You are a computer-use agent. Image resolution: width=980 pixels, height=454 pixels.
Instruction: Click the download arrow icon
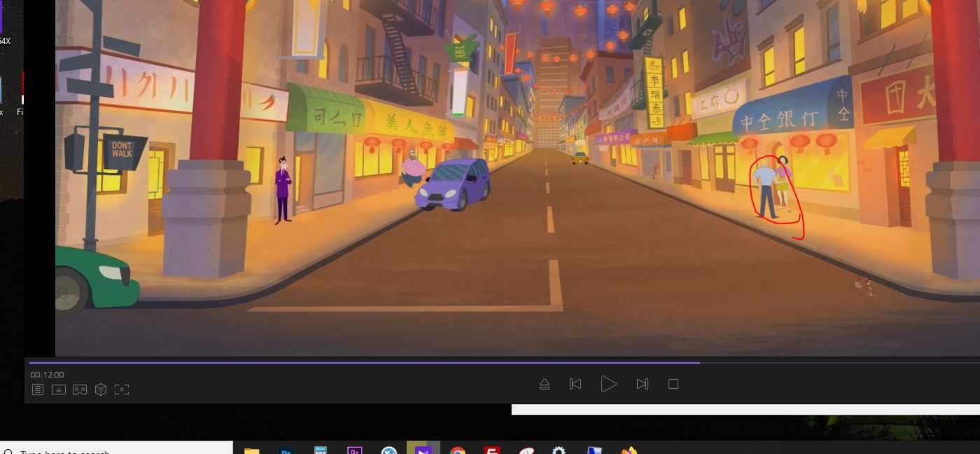click(59, 390)
